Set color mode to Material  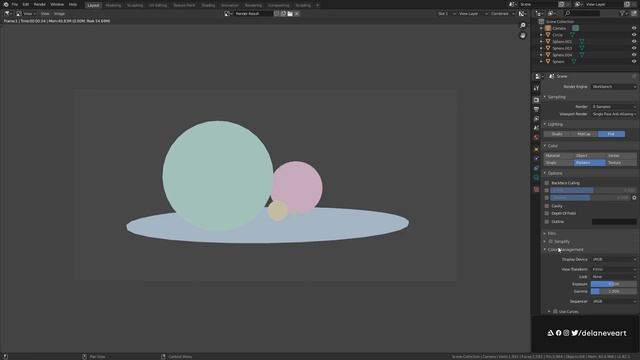pyautogui.click(x=559, y=156)
